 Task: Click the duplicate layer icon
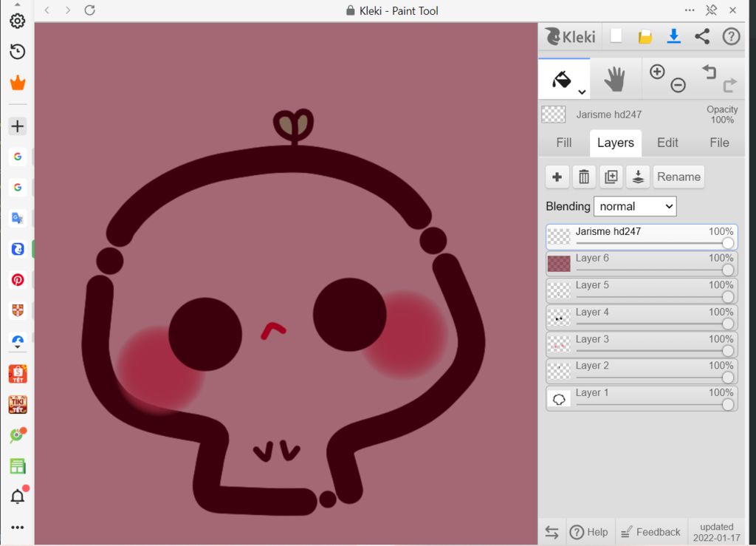tap(611, 177)
